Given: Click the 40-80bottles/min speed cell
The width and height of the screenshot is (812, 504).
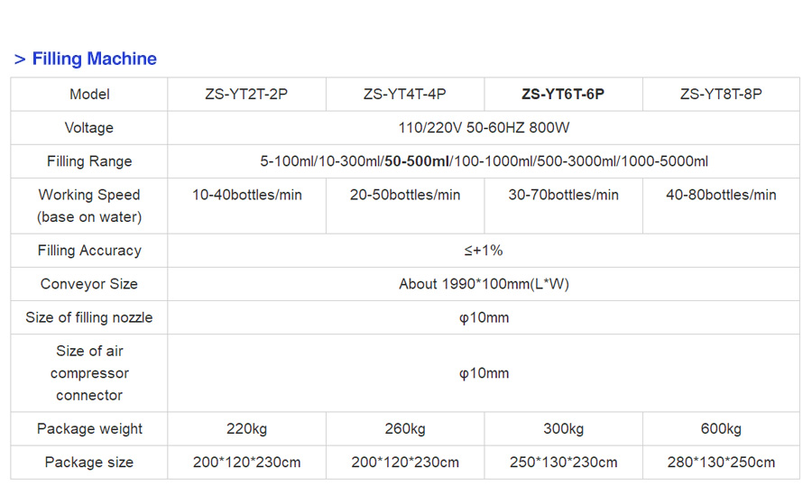Looking at the screenshot, I should click(x=721, y=195).
